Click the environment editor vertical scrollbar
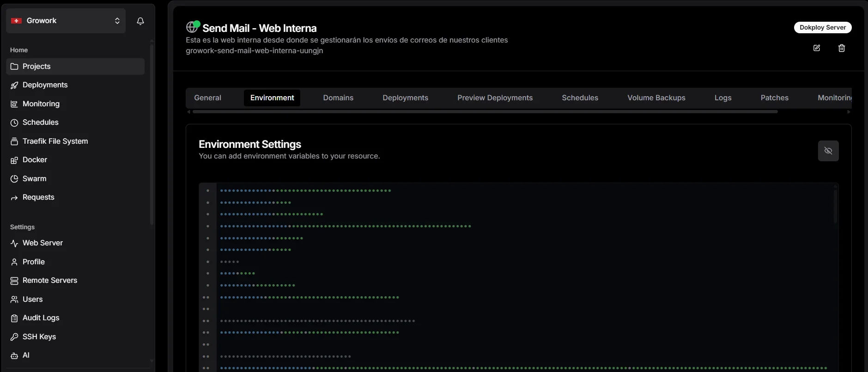 click(835, 206)
